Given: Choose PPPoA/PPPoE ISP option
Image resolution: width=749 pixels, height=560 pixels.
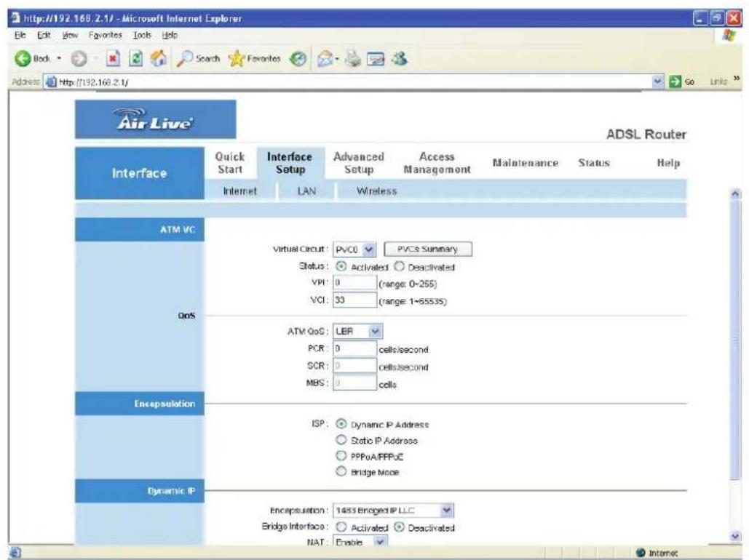Looking at the screenshot, I should (x=341, y=455).
